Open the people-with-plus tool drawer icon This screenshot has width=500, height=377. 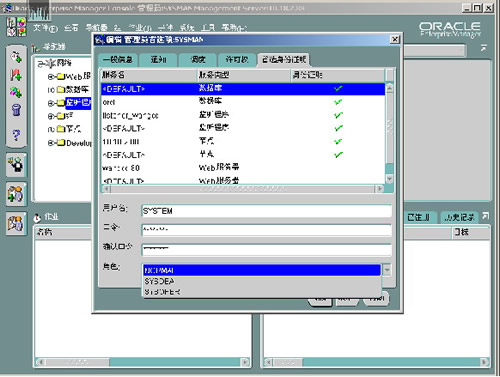[16, 194]
